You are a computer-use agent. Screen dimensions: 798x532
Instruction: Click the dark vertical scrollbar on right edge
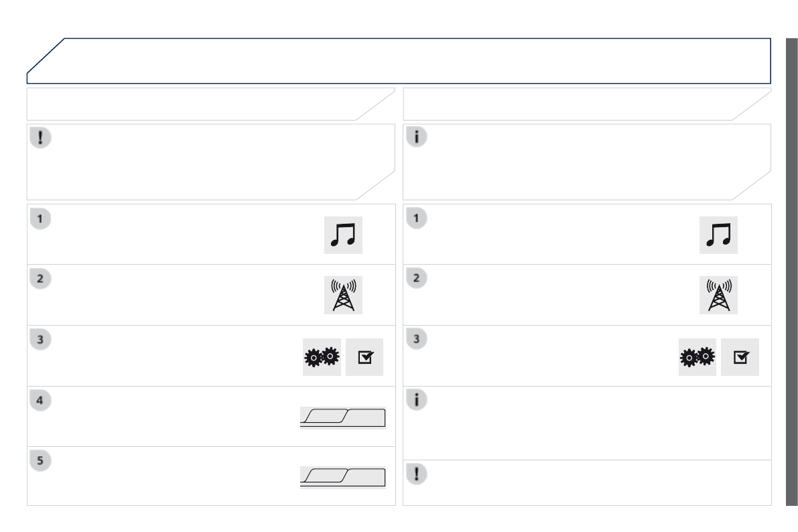pos(791,268)
